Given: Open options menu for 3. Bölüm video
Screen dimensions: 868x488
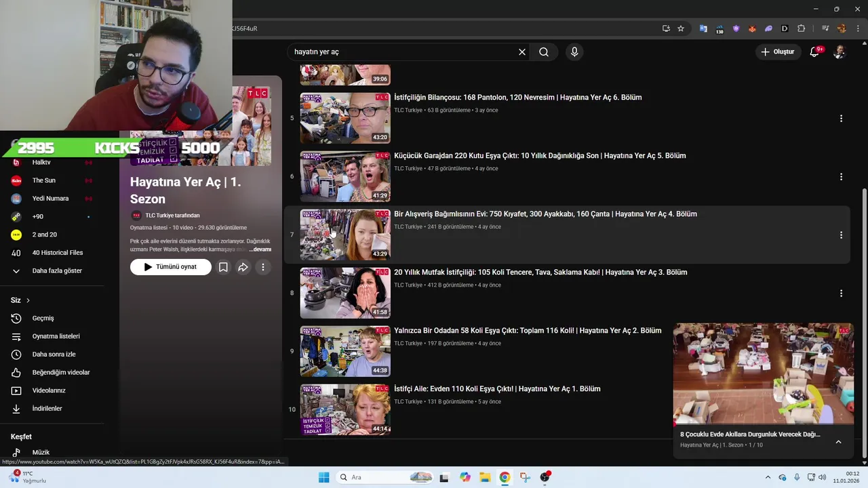Looking at the screenshot, I should tap(841, 293).
